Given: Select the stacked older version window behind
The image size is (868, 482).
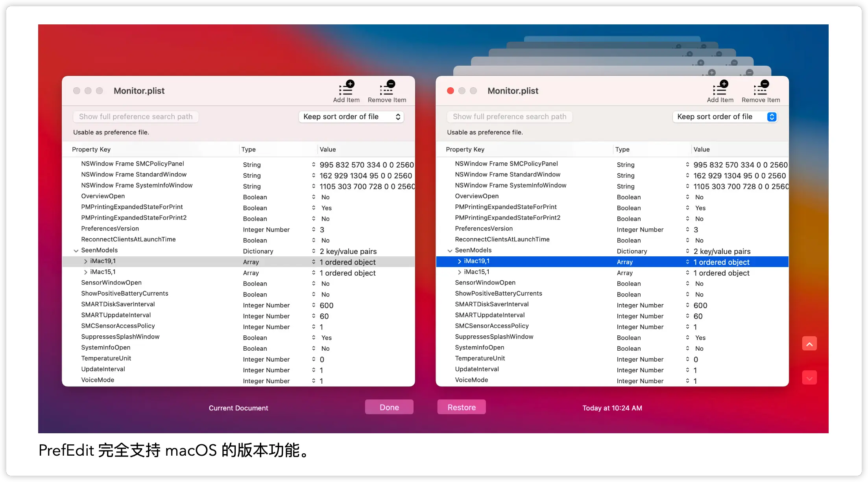Looking at the screenshot, I should 612,70.
